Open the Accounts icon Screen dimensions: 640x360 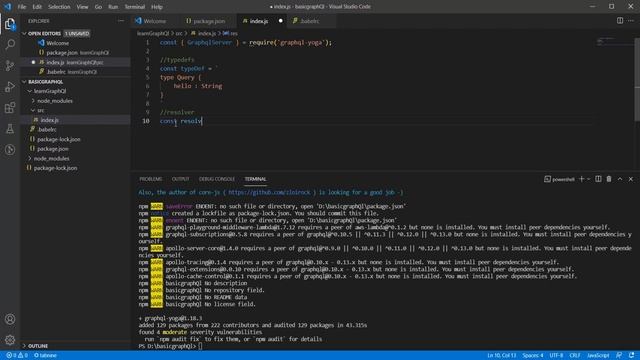pos(10,319)
